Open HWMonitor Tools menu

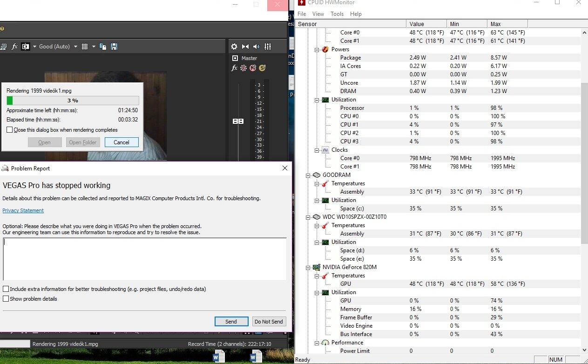click(x=337, y=14)
